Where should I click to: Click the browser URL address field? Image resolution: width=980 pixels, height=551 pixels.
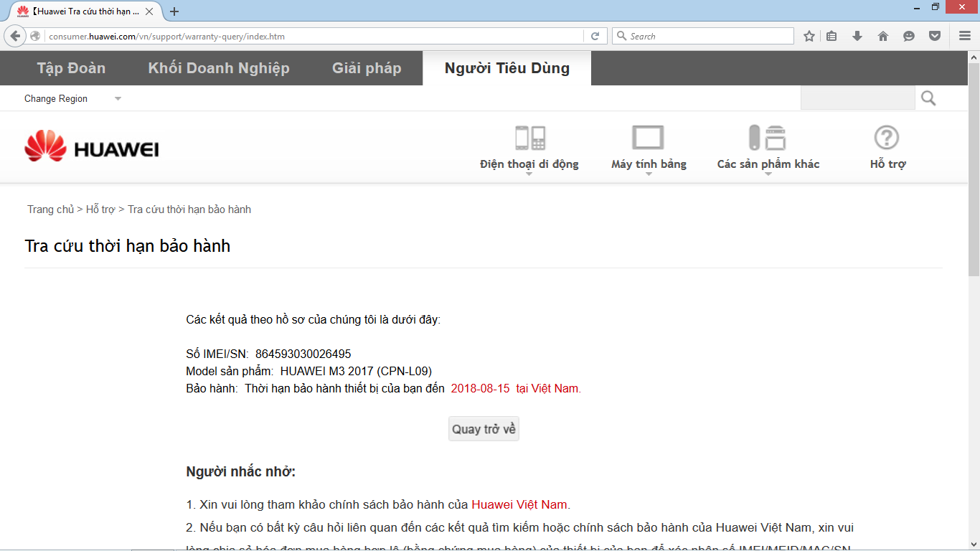point(314,36)
